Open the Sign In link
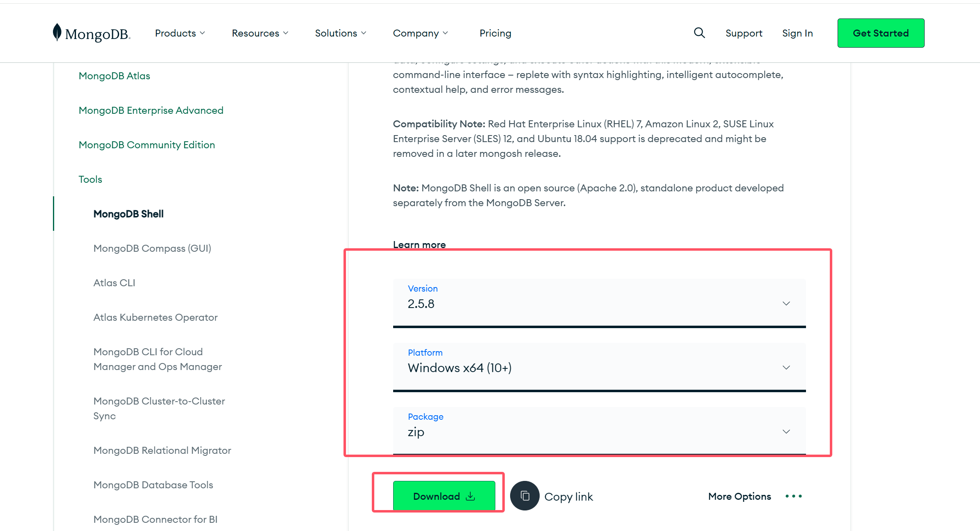The height and width of the screenshot is (531, 980). tap(797, 33)
